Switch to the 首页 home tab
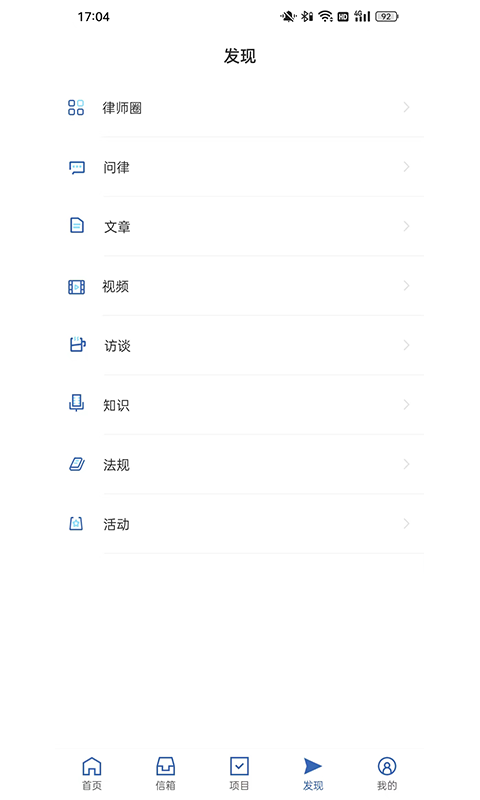480x800 pixels. coord(92,773)
